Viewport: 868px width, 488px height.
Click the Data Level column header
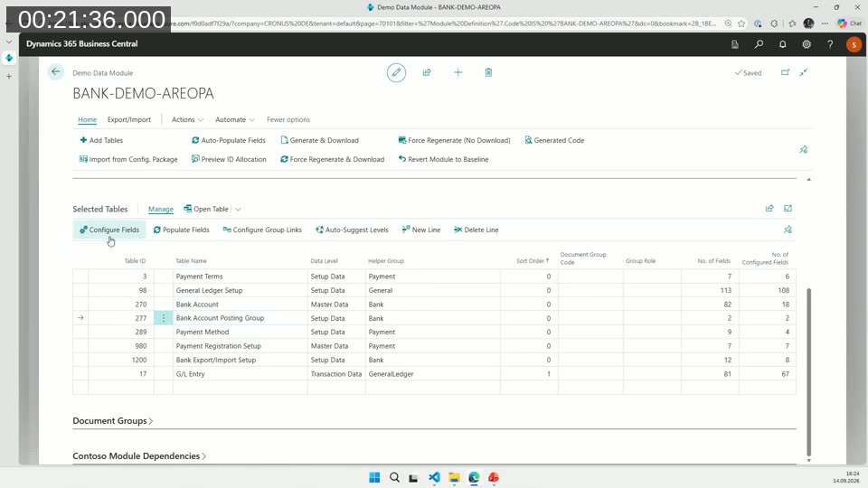(x=324, y=260)
